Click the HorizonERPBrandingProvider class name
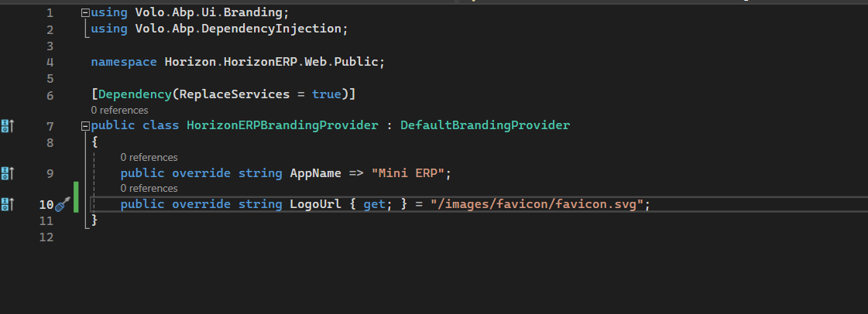This screenshot has height=314, width=868. (282, 125)
